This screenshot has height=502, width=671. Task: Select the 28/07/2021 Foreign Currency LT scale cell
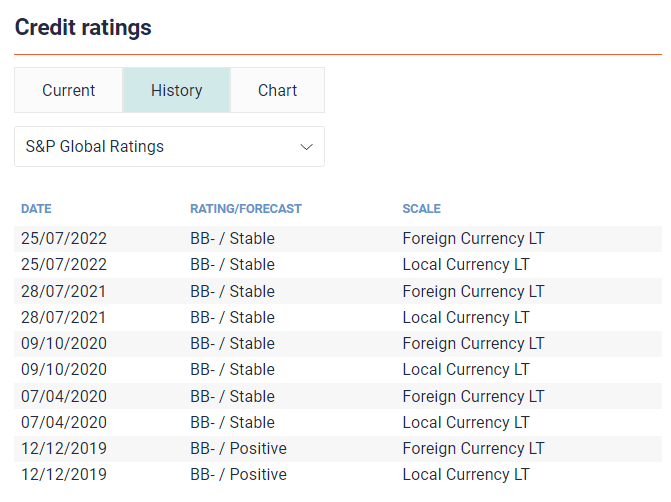473,291
